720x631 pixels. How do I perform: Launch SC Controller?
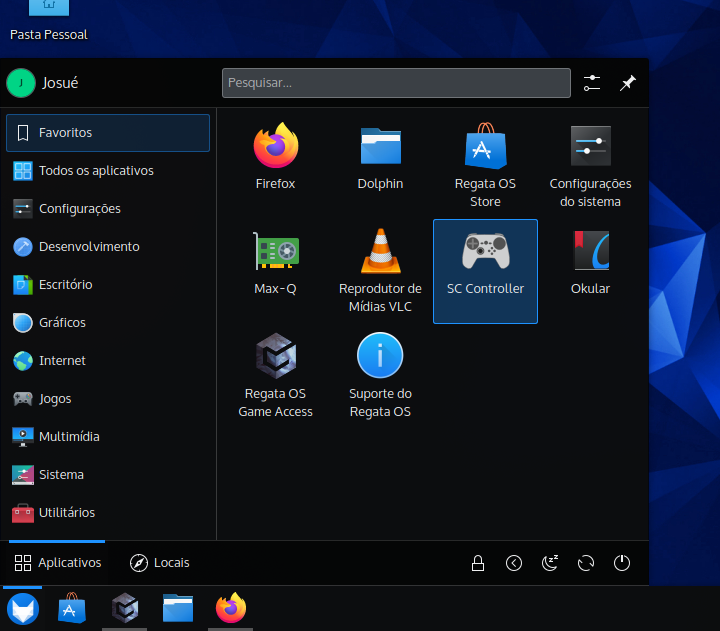coord(485,271)
